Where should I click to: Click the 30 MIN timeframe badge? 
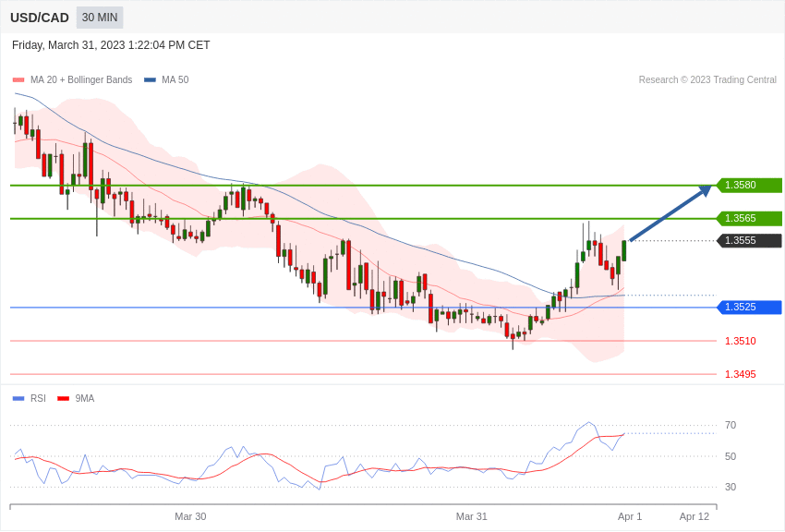[x=100, y=18]
